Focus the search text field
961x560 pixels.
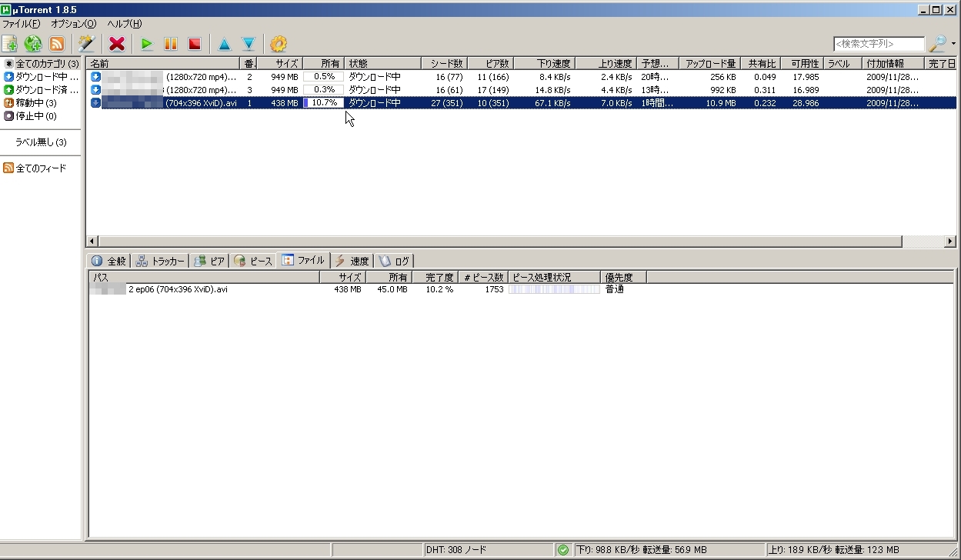point(879,44)
